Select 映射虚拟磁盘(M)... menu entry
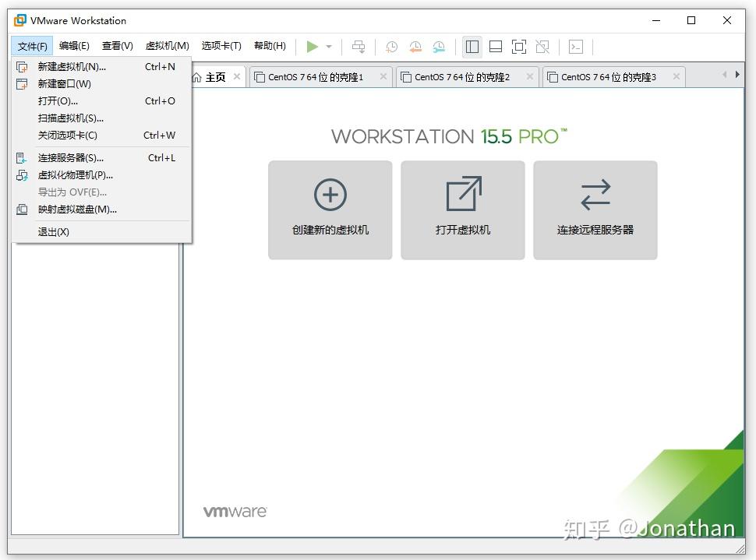The image size is (756, 560). tap(102, 210)
